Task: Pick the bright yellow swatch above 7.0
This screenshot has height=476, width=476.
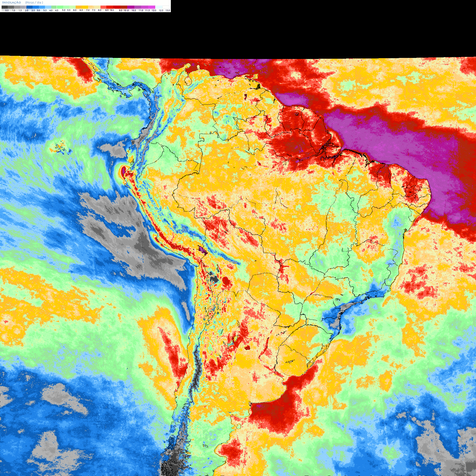Action: pos(85,7)
